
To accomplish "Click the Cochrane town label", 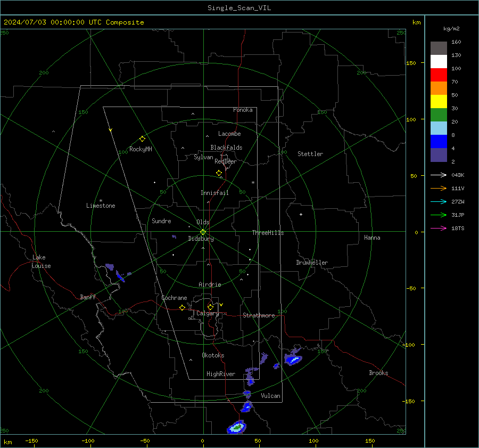I will coord(174,298).
